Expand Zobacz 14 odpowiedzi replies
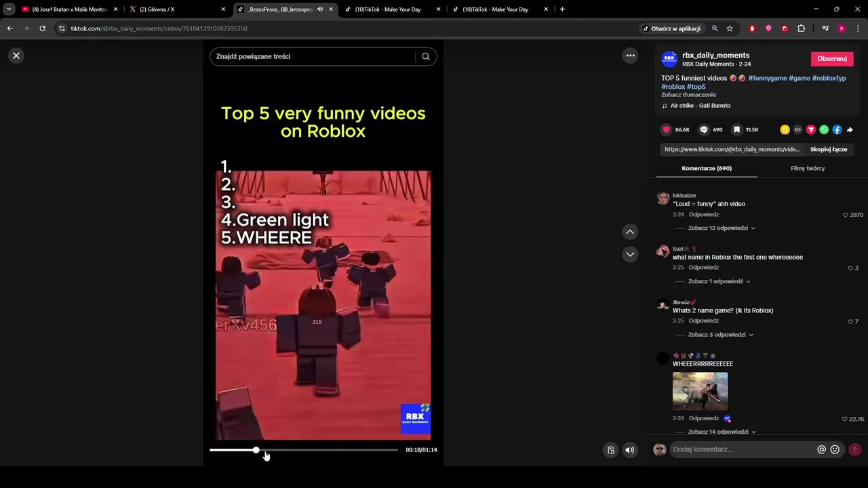868x488 pixels. (722, 432)
